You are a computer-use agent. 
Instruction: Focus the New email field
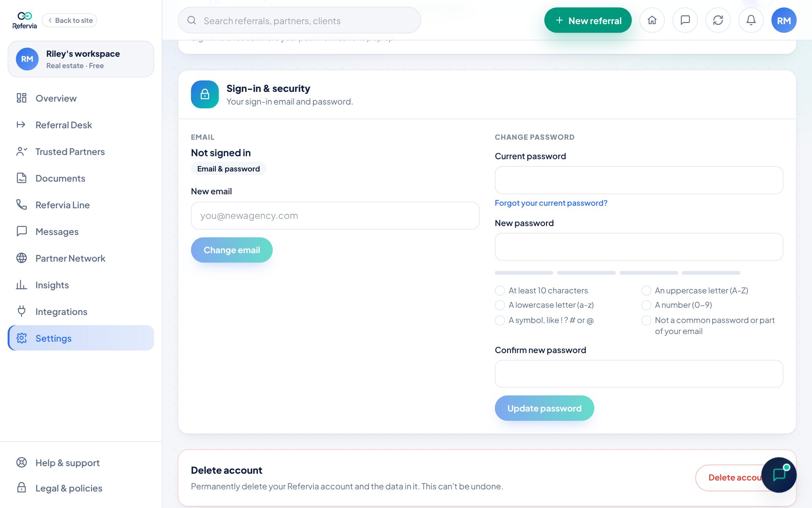coord(335,216)
